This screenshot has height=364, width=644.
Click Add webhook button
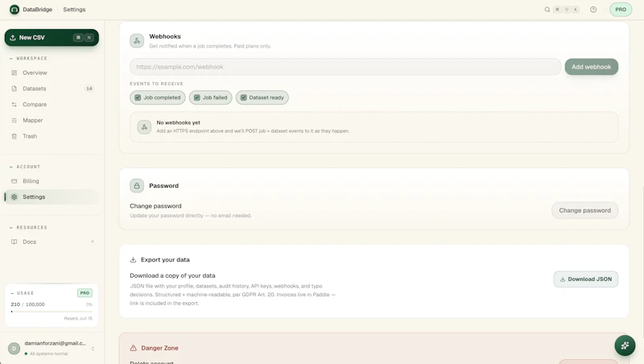point(592,67)
